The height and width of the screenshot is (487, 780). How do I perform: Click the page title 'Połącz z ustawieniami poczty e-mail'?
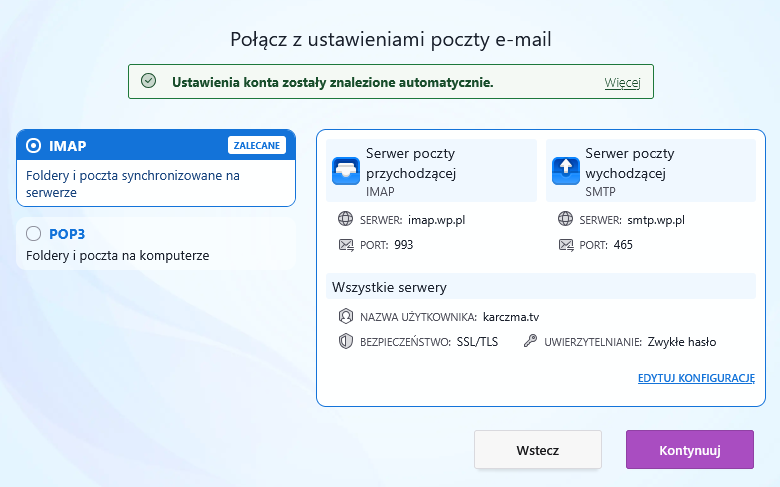(x=390, y=39)
